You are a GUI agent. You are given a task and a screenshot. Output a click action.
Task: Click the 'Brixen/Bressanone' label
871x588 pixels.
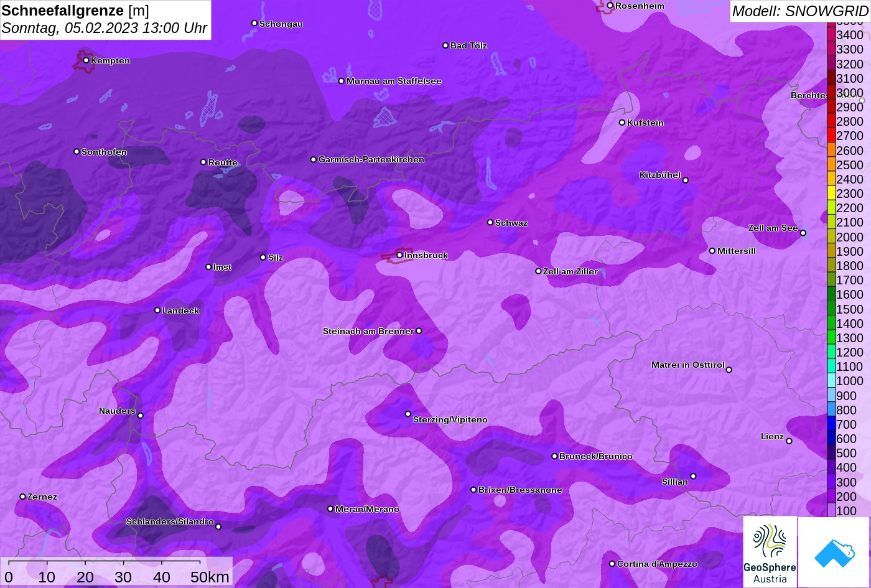tap(520, 490)
